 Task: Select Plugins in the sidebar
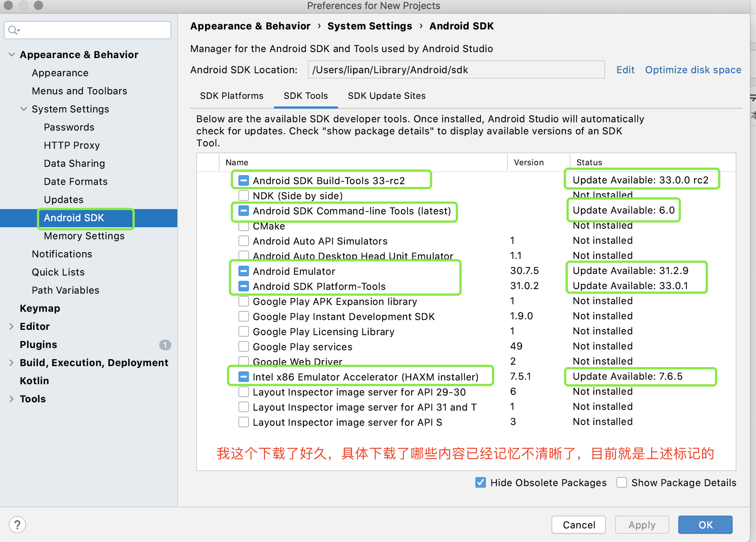tap(38, 345)
